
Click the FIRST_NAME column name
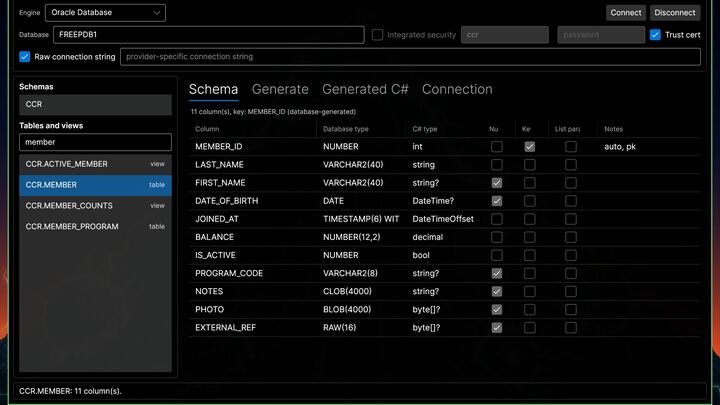220,183
